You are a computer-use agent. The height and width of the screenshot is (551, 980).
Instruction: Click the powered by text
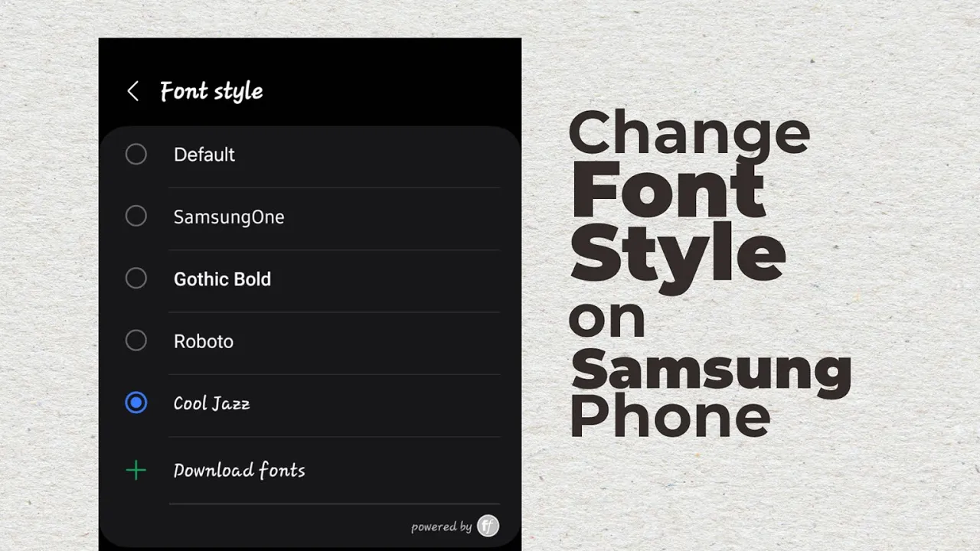click(x=441, y=527)
